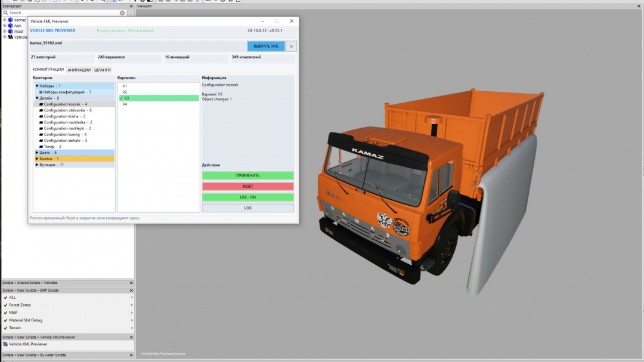This screenshot has width=644, height=362.
Task: Select Configuration oblicovka row
Action: pyautogui.click(x=74, y=110)
